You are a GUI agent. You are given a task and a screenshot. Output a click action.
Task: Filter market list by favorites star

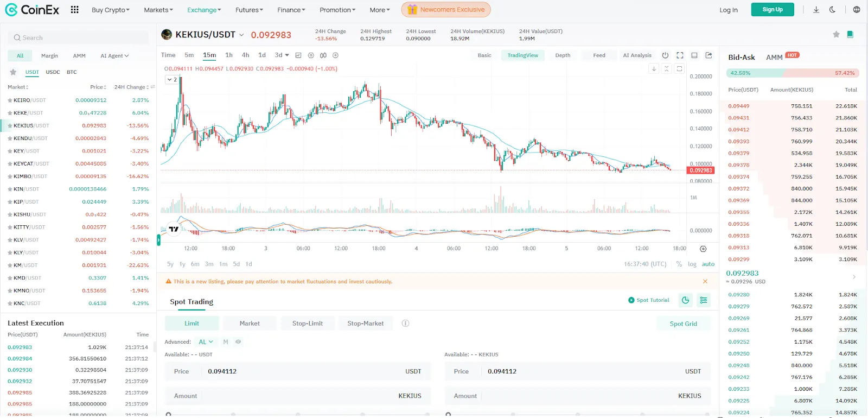13,72
